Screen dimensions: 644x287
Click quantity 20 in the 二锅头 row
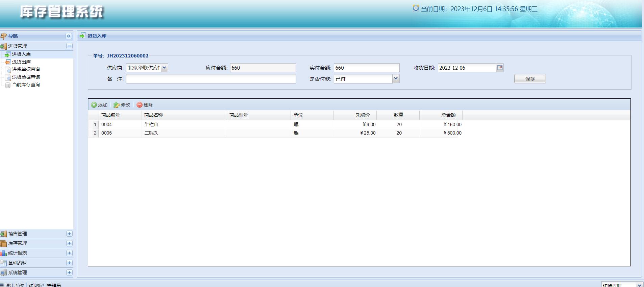(x=398, y=133)
